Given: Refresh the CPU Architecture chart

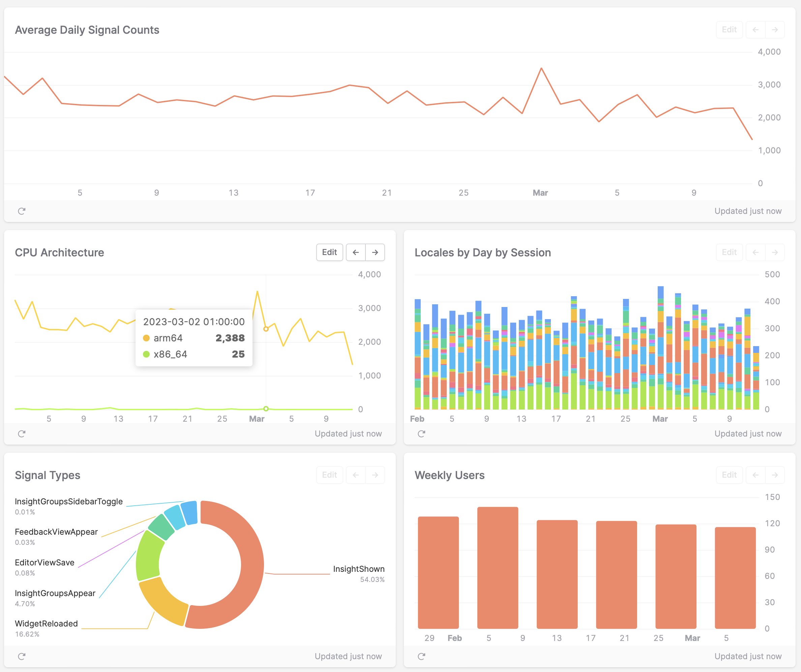Looking at the screenshot, I should click(x=22, y=433).
